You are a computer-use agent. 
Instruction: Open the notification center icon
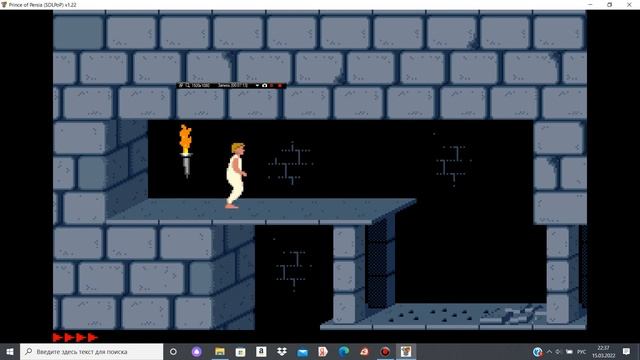click(627, 351)
